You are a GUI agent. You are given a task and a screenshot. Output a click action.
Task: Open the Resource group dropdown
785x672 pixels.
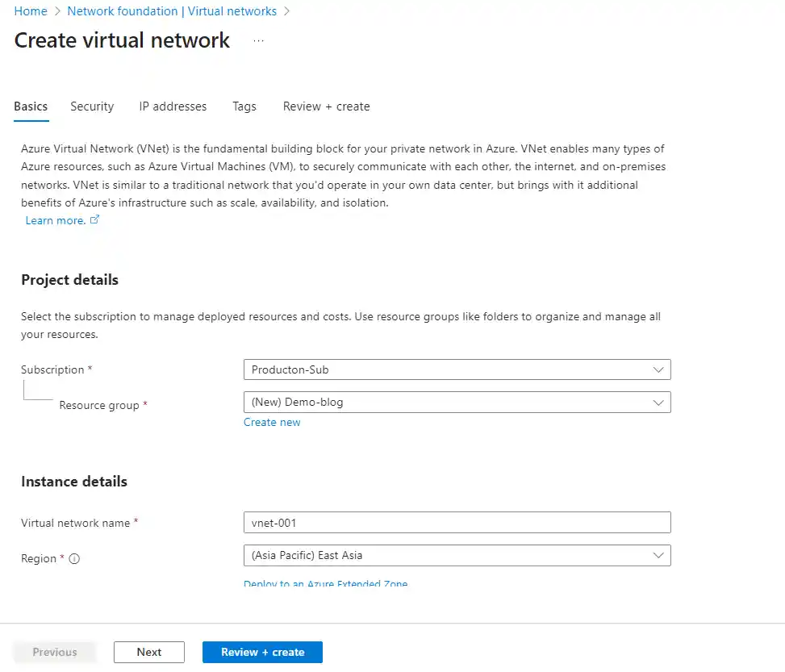457,402
